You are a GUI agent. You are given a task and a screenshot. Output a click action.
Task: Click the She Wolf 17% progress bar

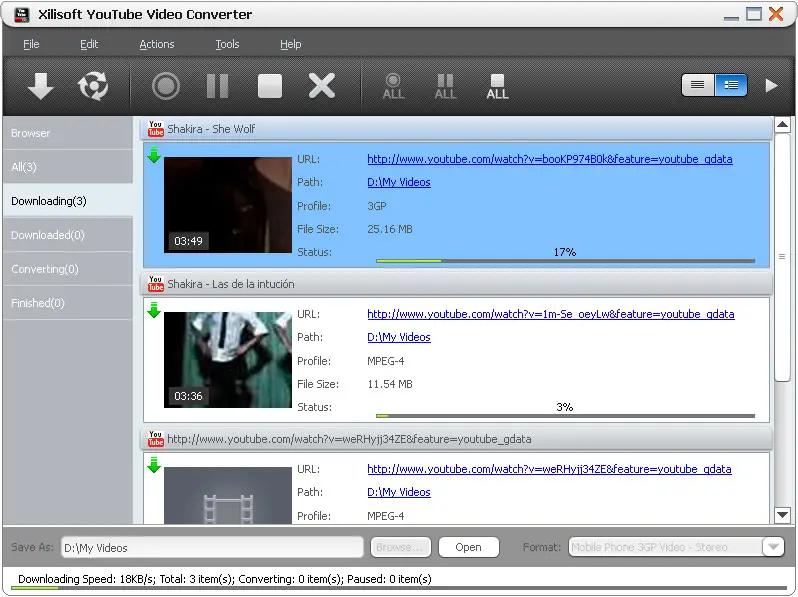tap(565, 261)
